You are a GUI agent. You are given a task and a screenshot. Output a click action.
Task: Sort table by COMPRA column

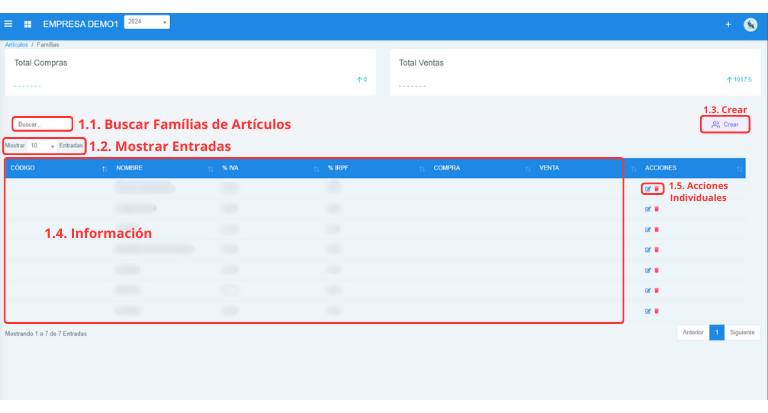click(481, 168)
